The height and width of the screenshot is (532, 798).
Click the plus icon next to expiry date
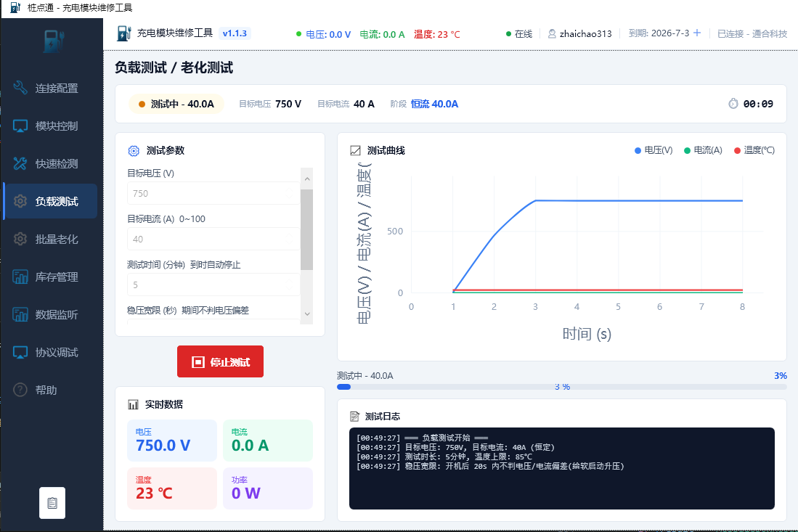[x=697, y=33]
